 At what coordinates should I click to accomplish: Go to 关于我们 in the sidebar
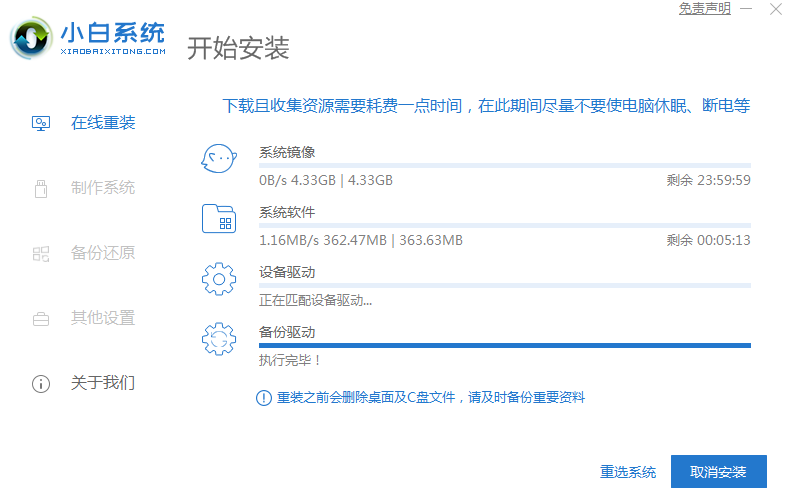(x=102, y=383)
